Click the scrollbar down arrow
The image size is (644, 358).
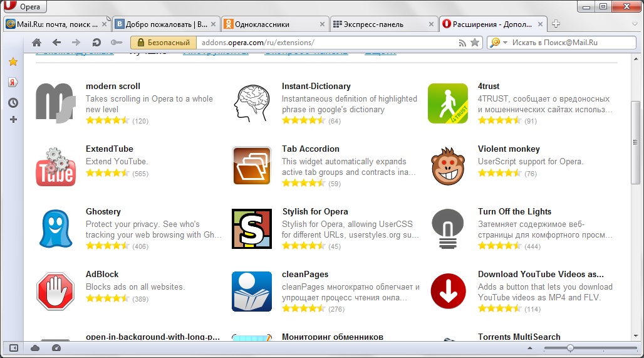point(636,336)
